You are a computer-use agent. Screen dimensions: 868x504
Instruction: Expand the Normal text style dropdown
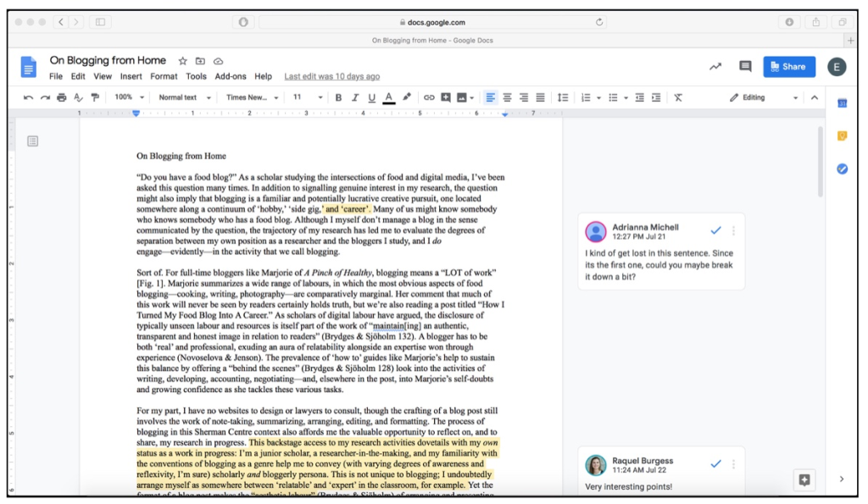coord(184,97)
